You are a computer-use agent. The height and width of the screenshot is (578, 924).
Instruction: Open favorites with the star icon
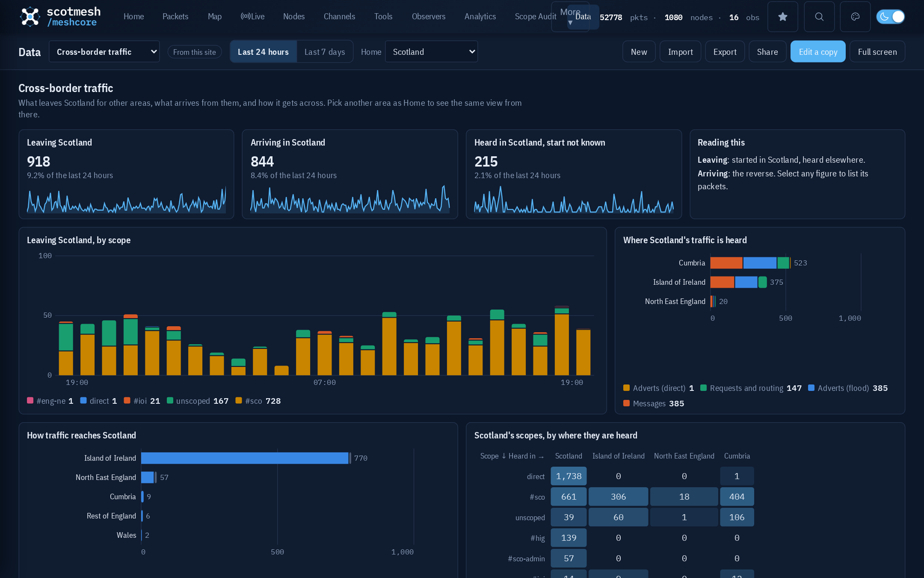point(782,17)
